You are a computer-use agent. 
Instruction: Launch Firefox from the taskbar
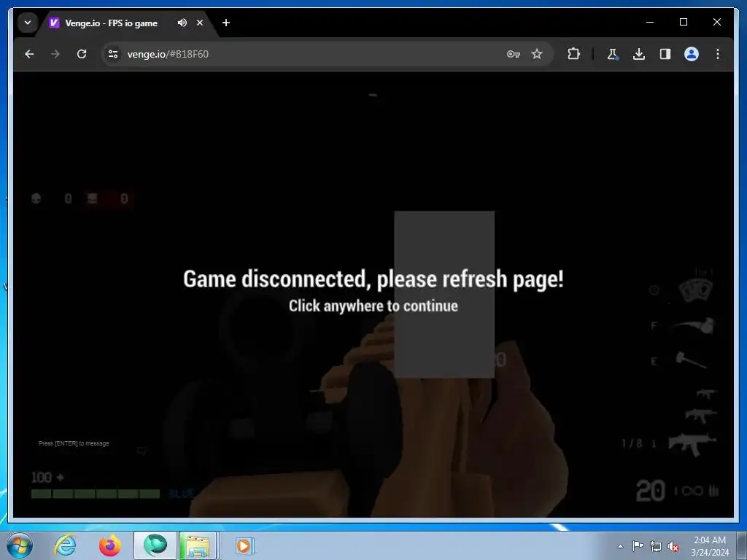click(x=109, y=545)
